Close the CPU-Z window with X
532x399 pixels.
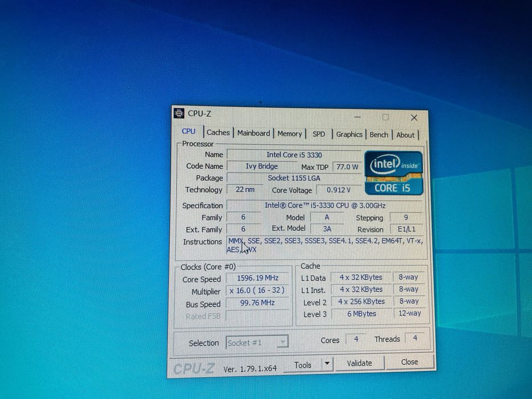click(414, 117)
